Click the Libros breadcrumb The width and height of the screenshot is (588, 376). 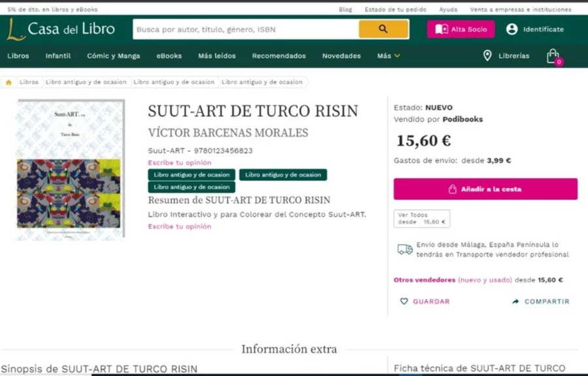coord(29,82)
